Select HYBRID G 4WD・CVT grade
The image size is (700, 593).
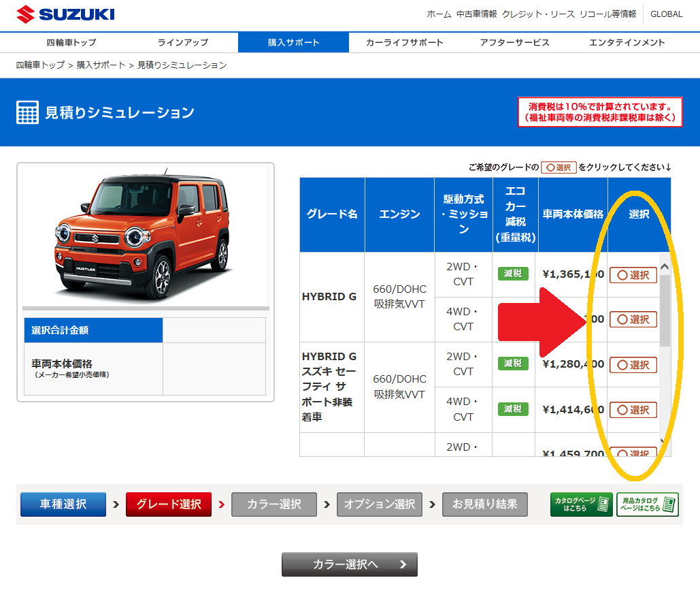click(x=633, y=319)
